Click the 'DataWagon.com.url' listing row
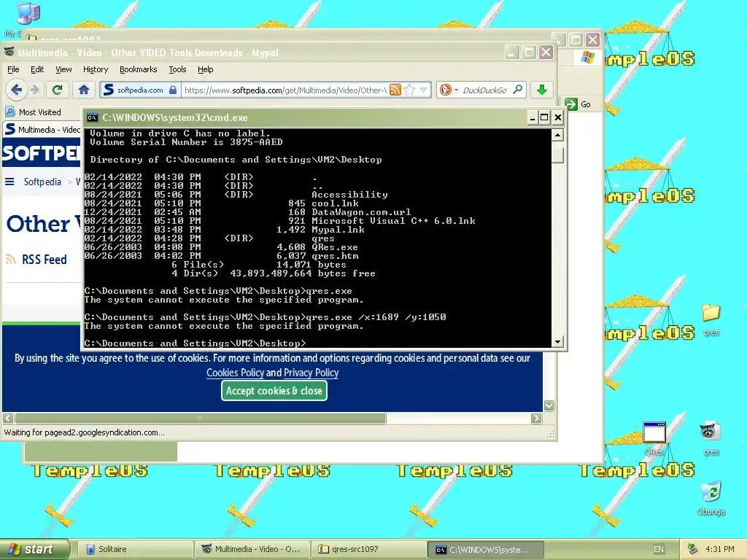This screenshot has width=747, height=560. [x=247, y=212]
